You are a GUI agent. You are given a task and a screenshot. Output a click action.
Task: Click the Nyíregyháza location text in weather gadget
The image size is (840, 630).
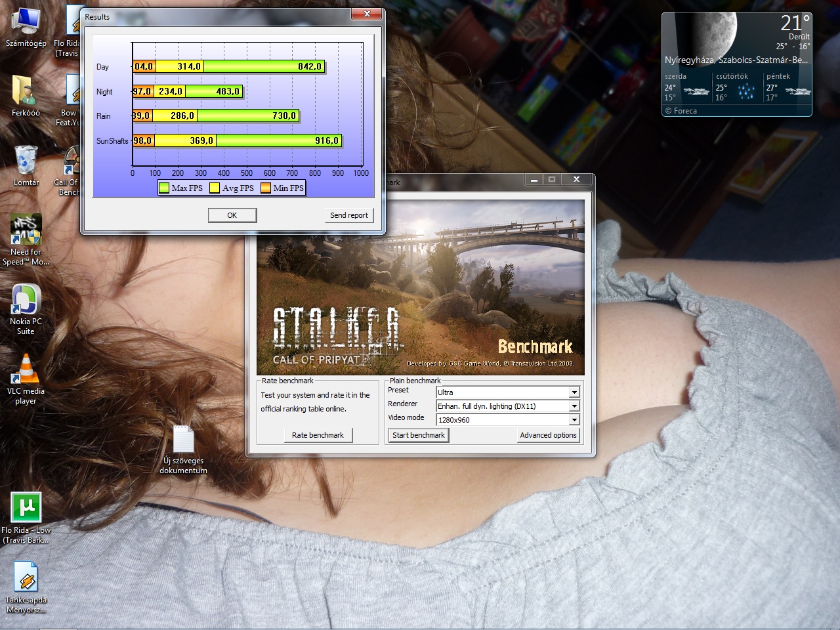click(736, 60)
